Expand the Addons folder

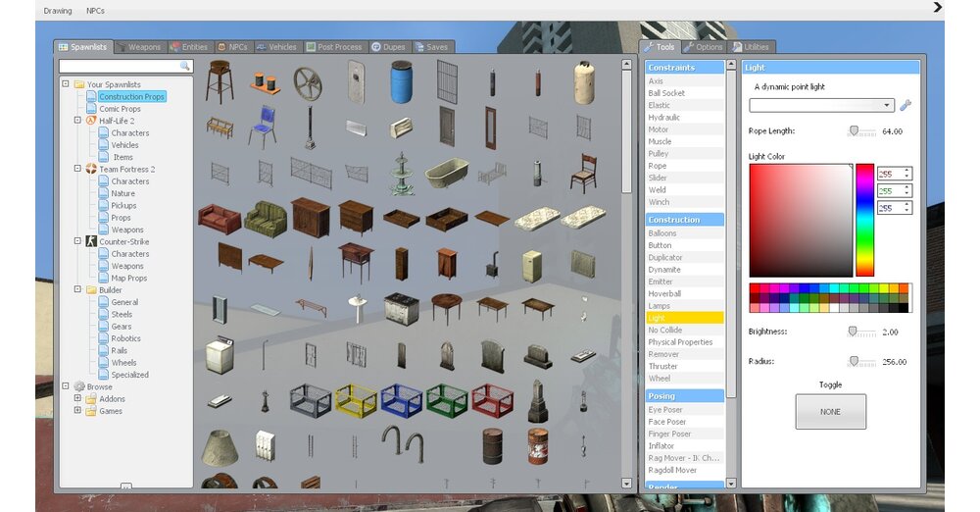pyautogui.click(x=77, y=399)
